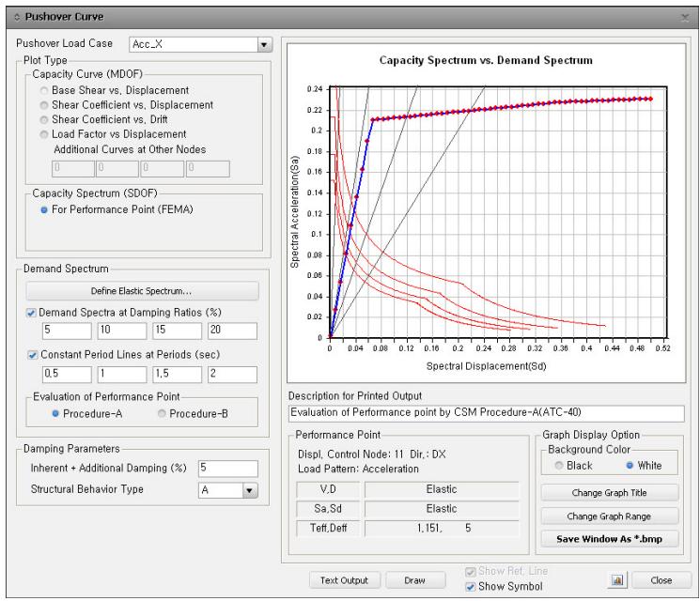Viewport: 700px width, 601px height.
Task: Click the Draw button
Action: [x=415, y=580]
